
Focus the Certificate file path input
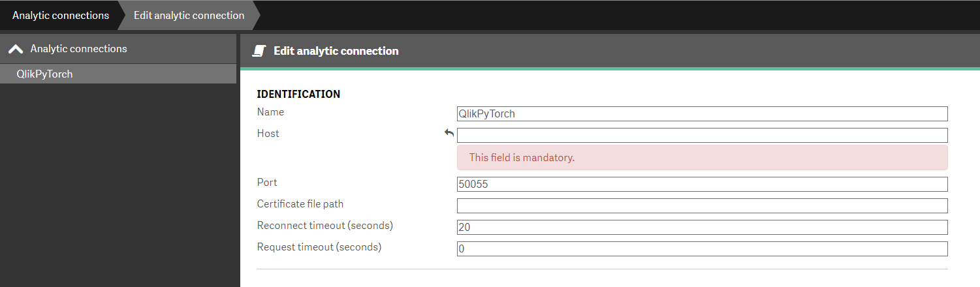pos(702,205)
